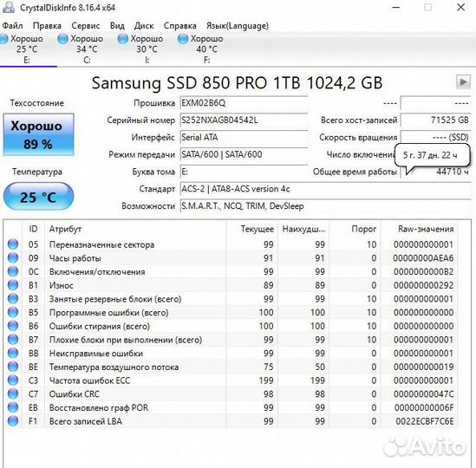This screenshot has width=476, height=468.
Task: Select raw value 00000000AEA6
Action: pyautogui.click(x=423, y=258)
